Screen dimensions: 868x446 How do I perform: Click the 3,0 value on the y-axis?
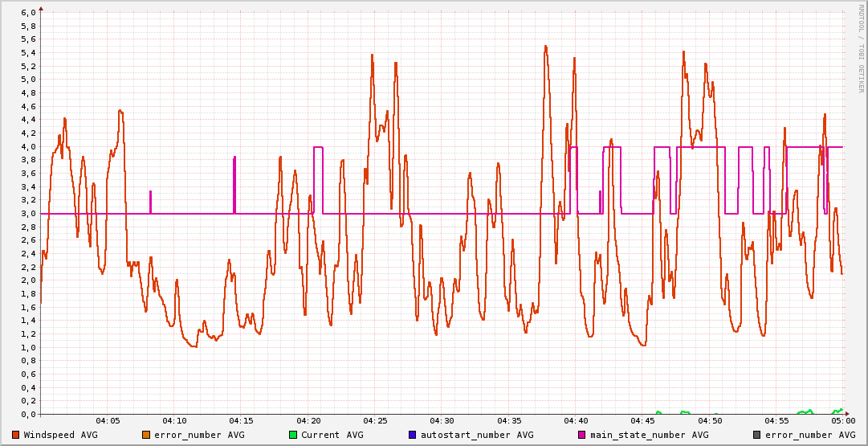pyautogui.click(x=28, y=214)
